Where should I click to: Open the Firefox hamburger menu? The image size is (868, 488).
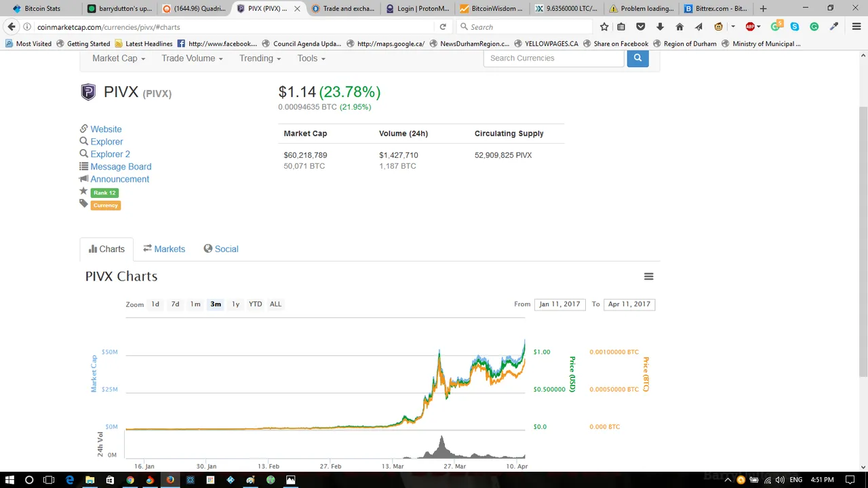pyautogui.click(x=856, y=26)
